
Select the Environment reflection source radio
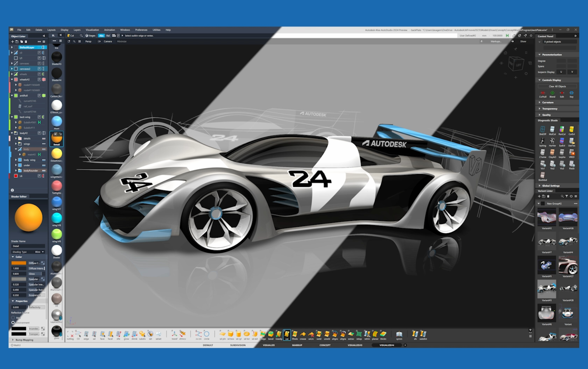click(x=13, y=323)
